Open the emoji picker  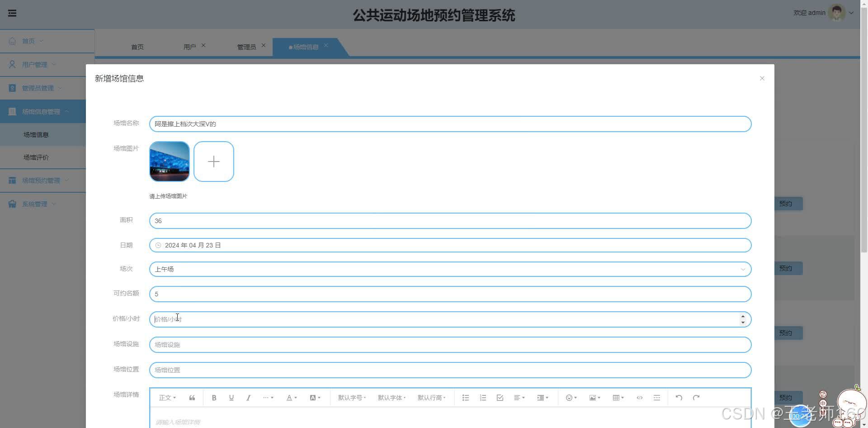point(571,398)
